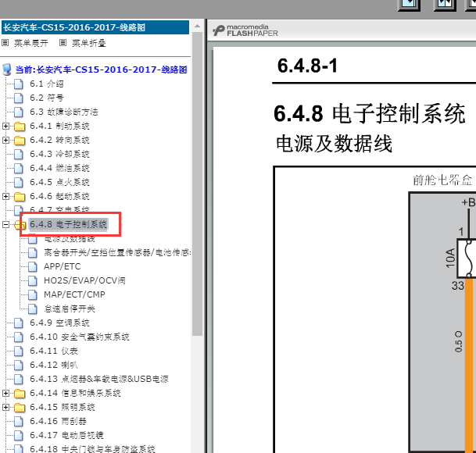Select 6.4.15 照明系统 folder label

63,407
